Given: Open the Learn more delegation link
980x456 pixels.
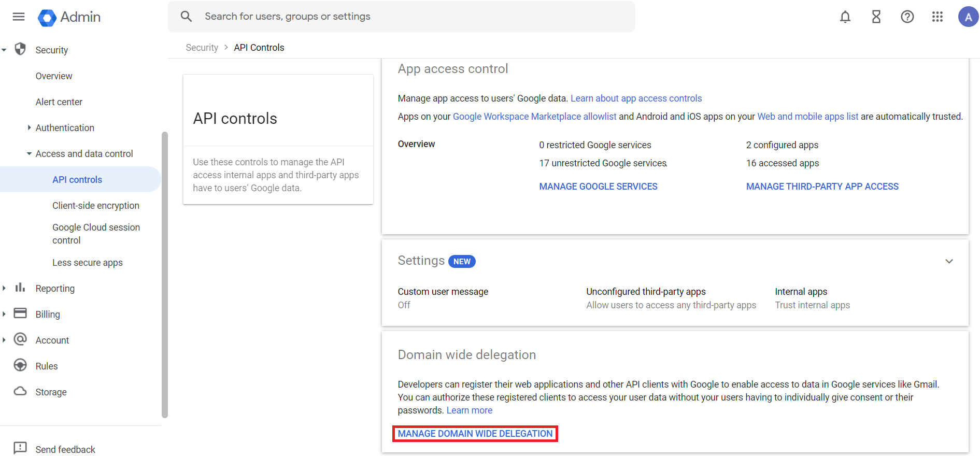Looking at the screenshot, I should [470, 410].
